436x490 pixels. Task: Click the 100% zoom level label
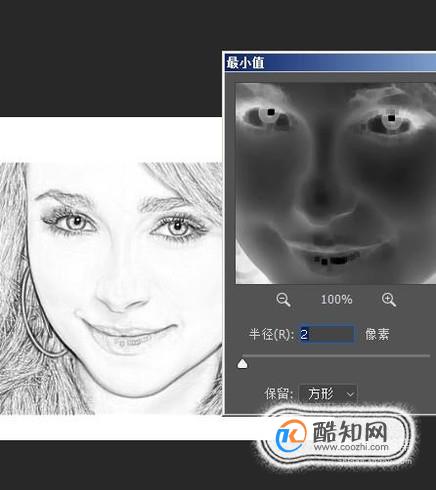(336, 300)
